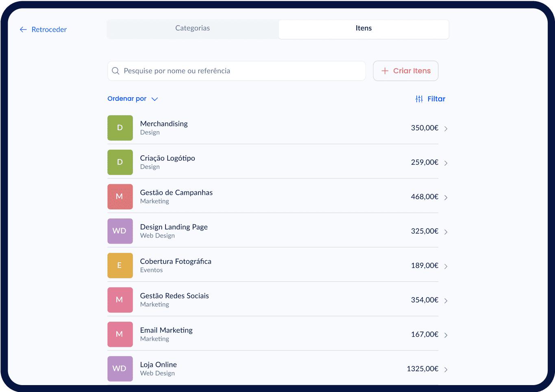Click the green D icon for Merchandising
This screenshot has width=555, height=392.
(x=120, y=128)
